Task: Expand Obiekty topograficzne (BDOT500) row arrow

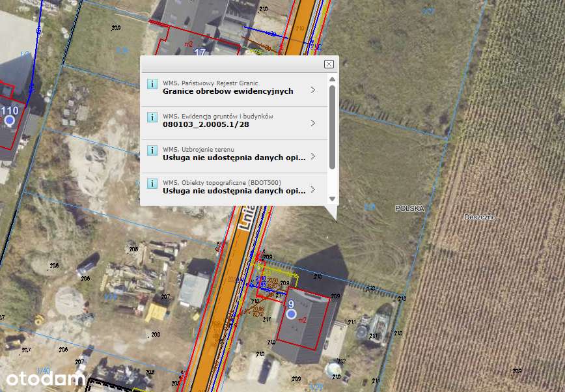Action: (312, 189)
